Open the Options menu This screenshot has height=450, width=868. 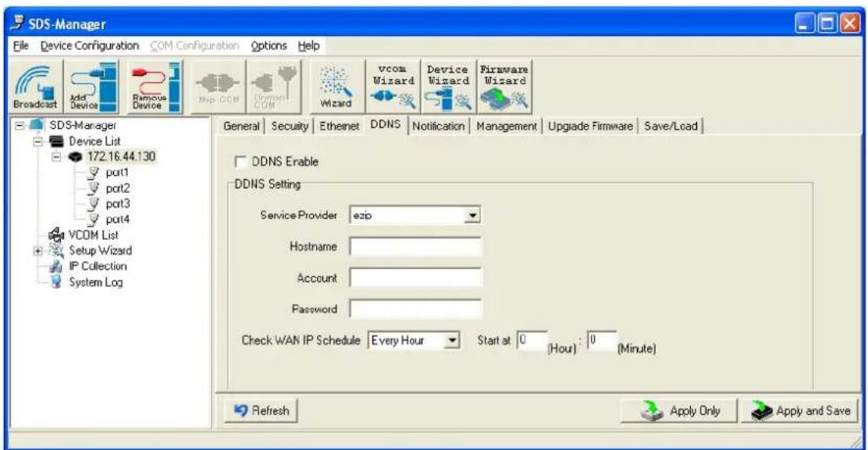(x=269, y=46)
